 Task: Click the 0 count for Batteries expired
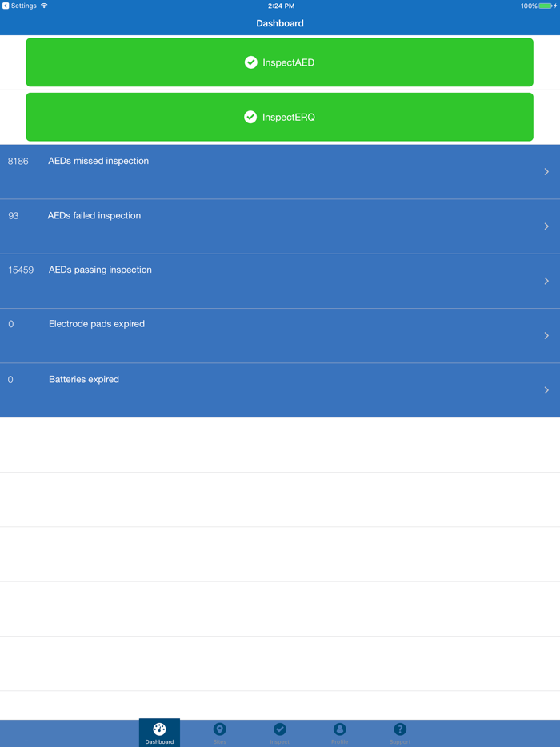10,380
